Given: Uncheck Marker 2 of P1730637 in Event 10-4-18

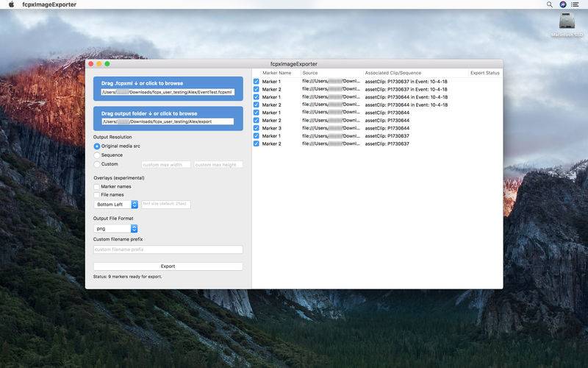Looking at the screenshot, I should click(x=256, y=89).
